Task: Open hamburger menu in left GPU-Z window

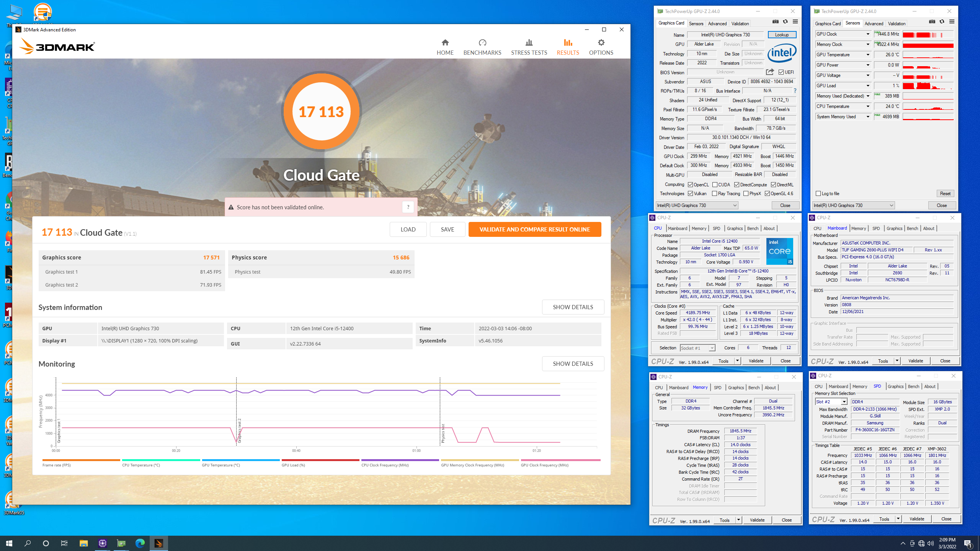Action: [795, 21]
